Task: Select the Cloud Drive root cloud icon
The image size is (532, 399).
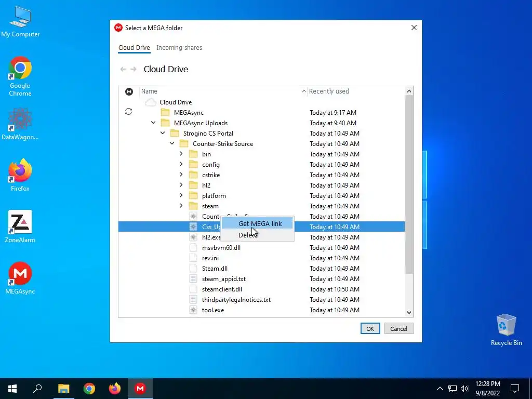Action: coord(151,102)
